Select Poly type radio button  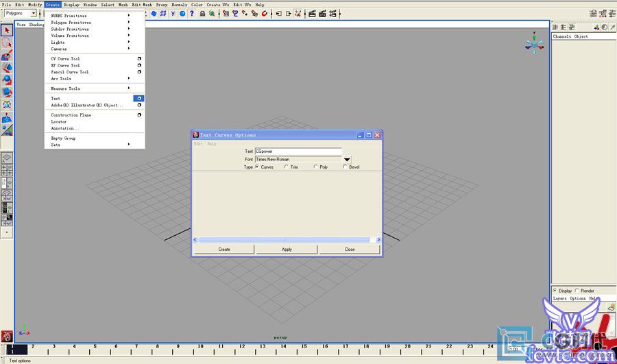[x=315, y=167]
